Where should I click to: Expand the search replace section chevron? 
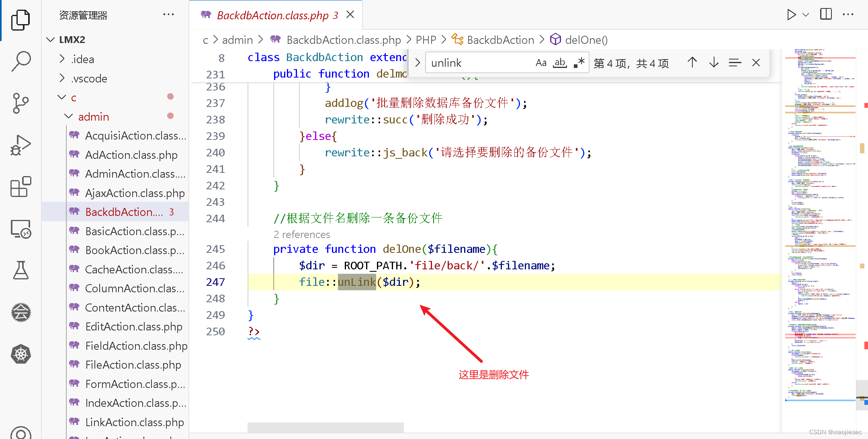point(417,62)
